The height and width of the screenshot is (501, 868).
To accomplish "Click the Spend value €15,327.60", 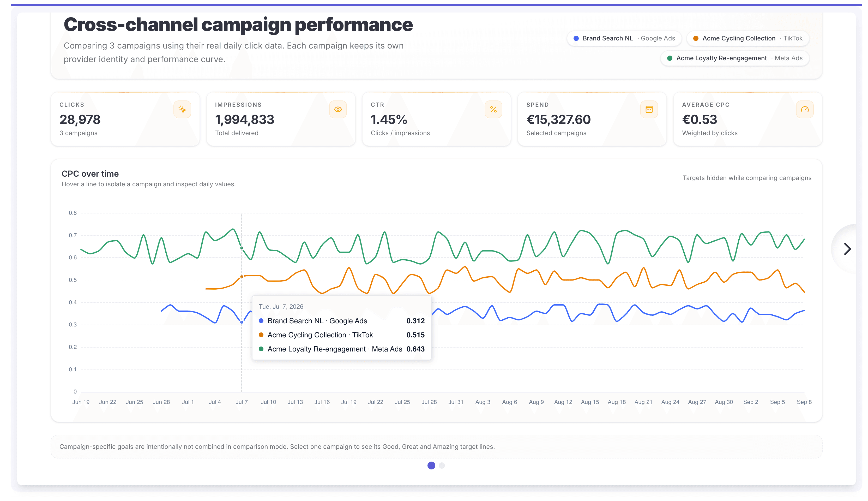I will pyautogui.click(x=558, y=120).
